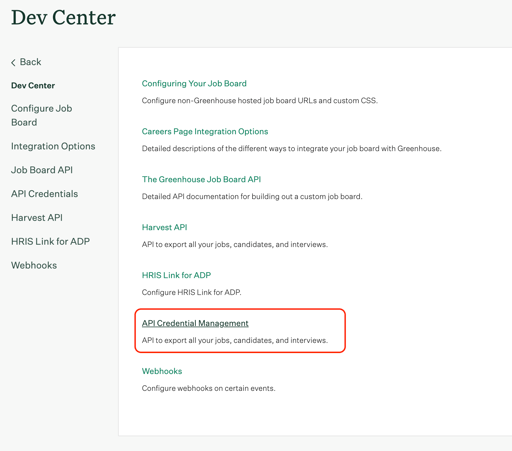The height and width of the screenshot is (451, 512).
Task: Click the Dev Center page title
Action: (x=63, y=17)
